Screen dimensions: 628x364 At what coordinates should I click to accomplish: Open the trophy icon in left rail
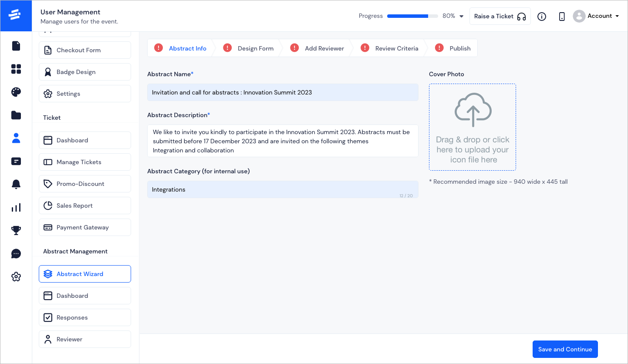point(16,230)
